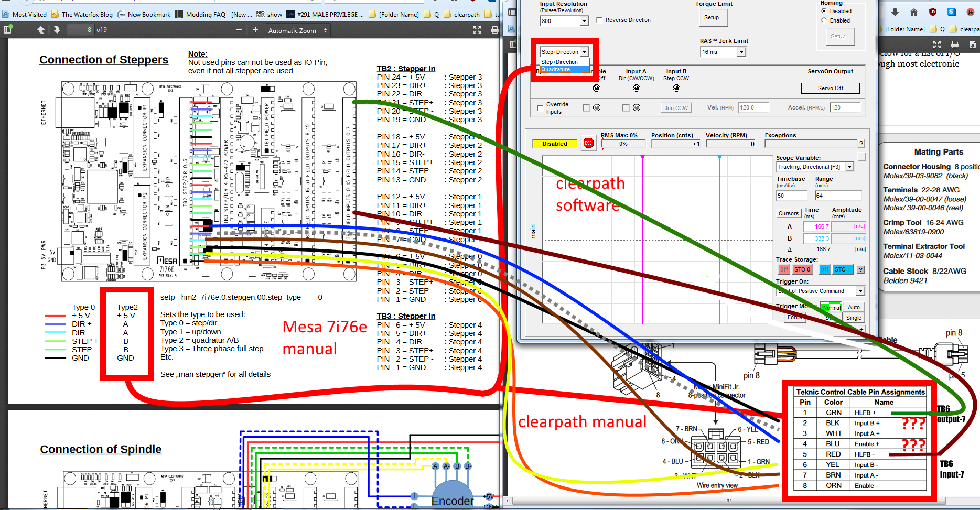Toggle the PDF viewer sidebar on the left
This screenshot has height=510, width=980.
pyautogui.click(x=7, y=30)
